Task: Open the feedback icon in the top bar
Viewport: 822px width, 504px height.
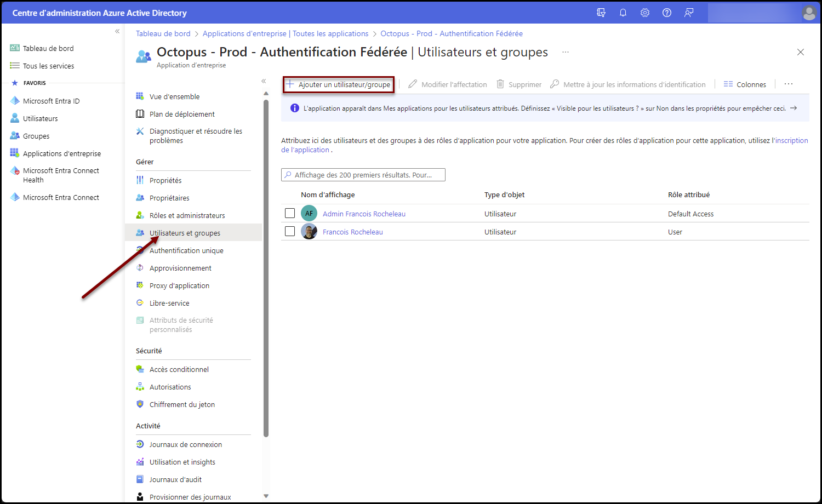Action: [688, 12]
